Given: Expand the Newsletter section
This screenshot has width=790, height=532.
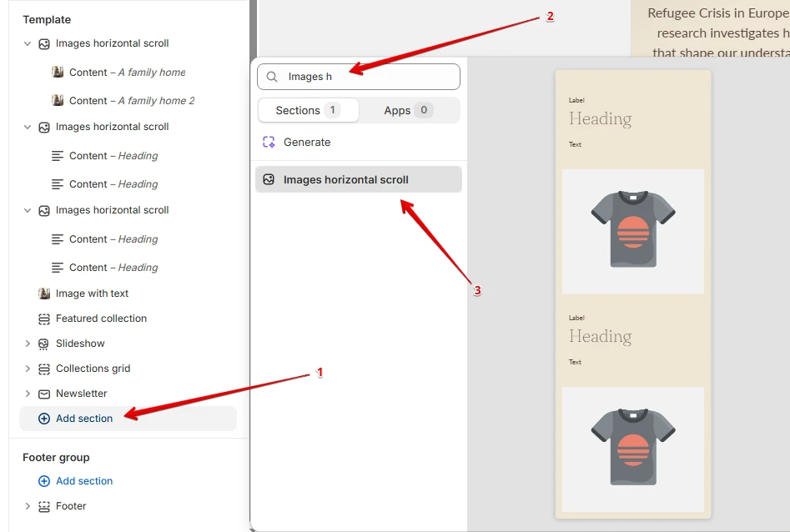Looking at the screenshot, I should [28, 394].
